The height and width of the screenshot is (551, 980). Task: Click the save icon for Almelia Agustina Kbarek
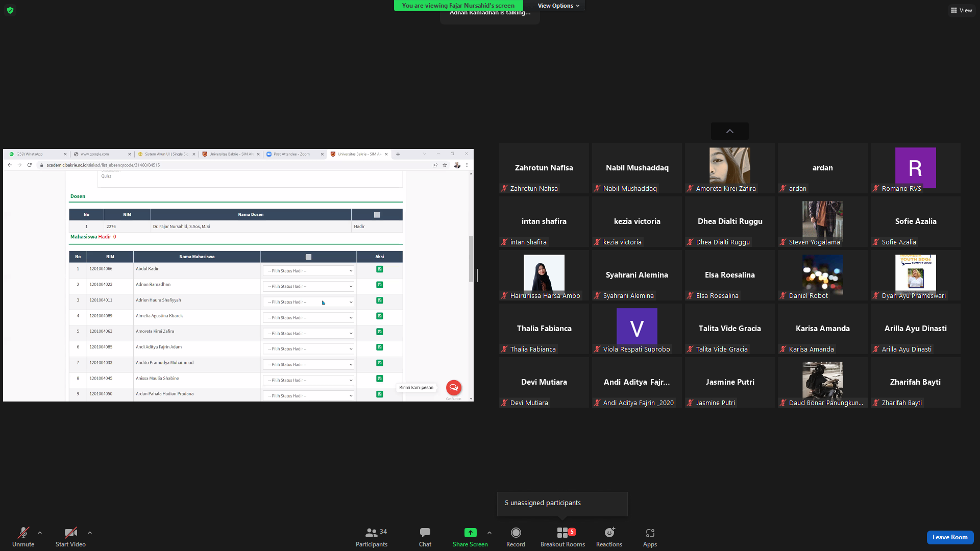(x=380, y=316)
